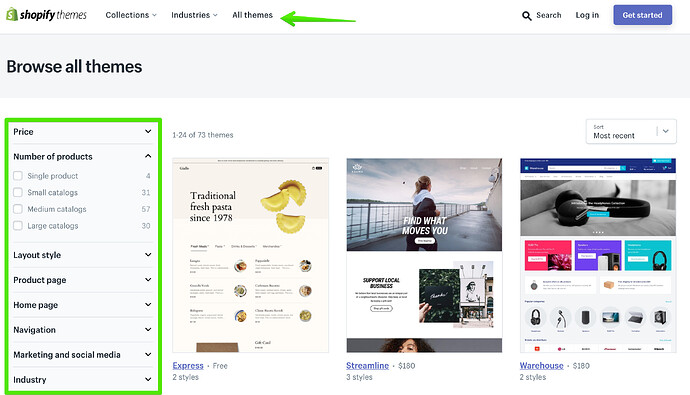Expand the Product page filter
The image size is (690, 395).
coord(83,280)
